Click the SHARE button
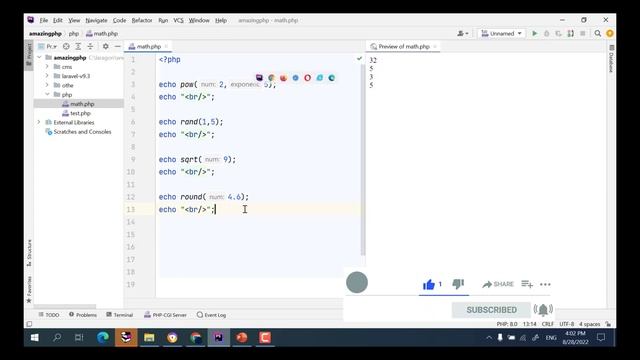The width and height of the screenshot is (640, 360). (x=498, y=284)
